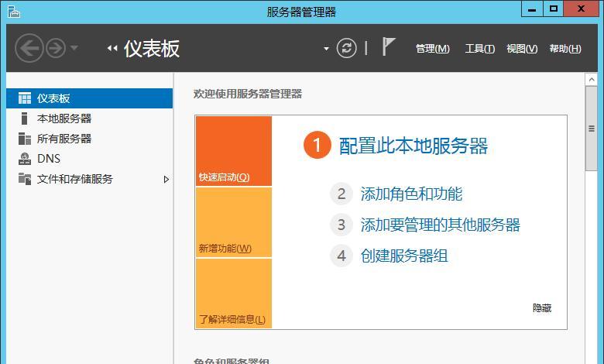Click link 创建服务器组
The height and width of the screenshot is (364, 604).
[404, 256]
